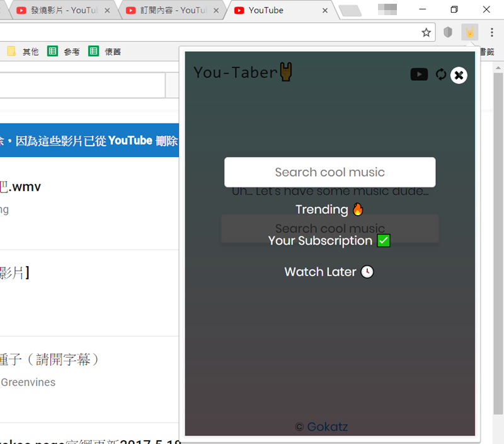Focus the Search cool music field
This screenshot has width=504, height=444.
coord(329,172)
